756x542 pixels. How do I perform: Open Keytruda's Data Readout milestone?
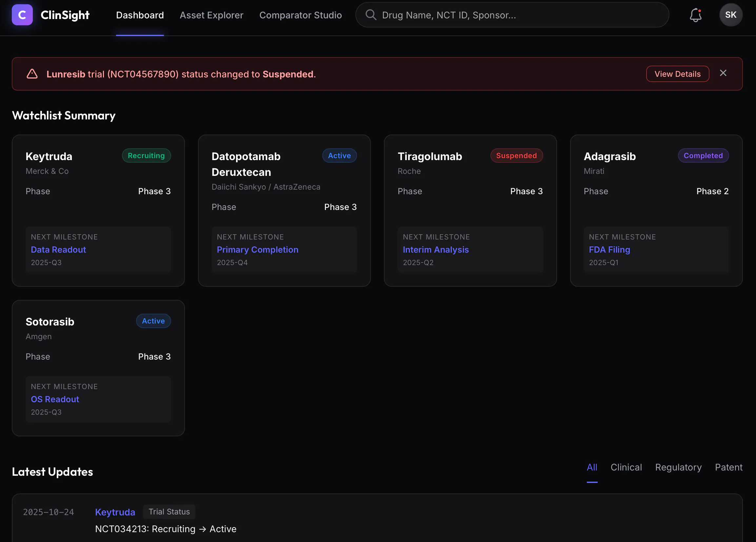pos(58,249)
